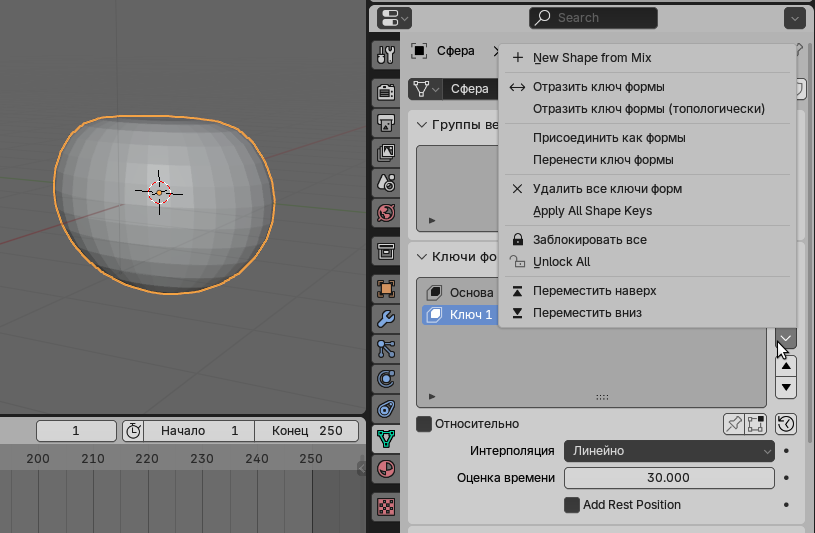
Task: Animate the Интерполяция property dot
Action: pyautogui.click(x=786, y=451)
